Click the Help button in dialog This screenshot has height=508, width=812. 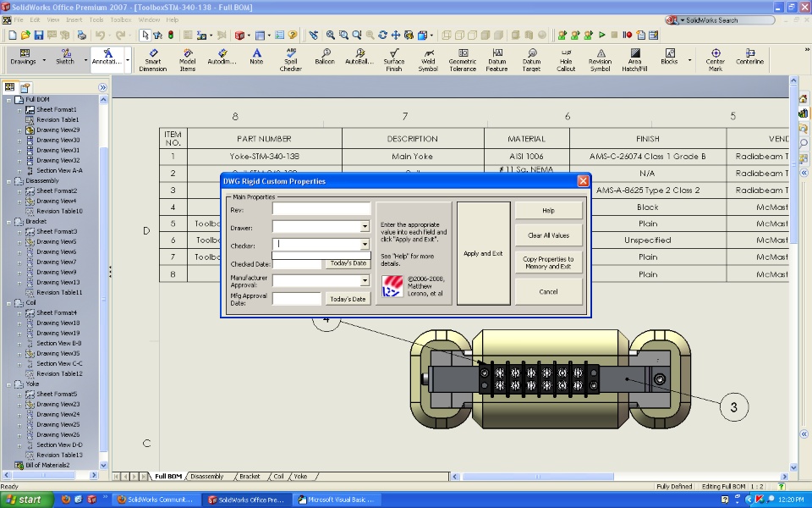(x=548, y=211)
